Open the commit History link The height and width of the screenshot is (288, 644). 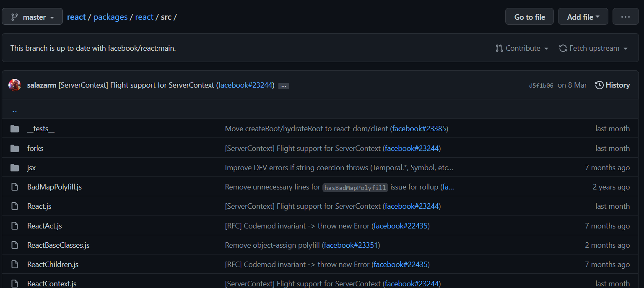point(613,85)
